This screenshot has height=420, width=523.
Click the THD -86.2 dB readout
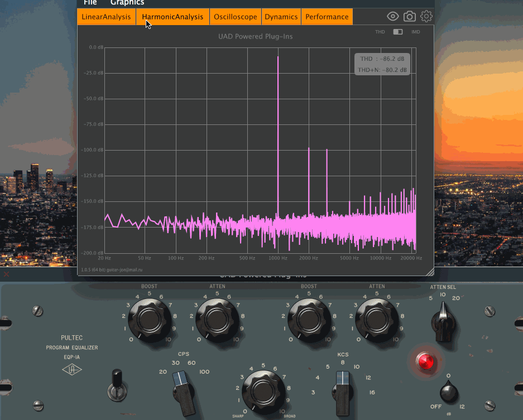pyautogui.click(x=382, y=59)
